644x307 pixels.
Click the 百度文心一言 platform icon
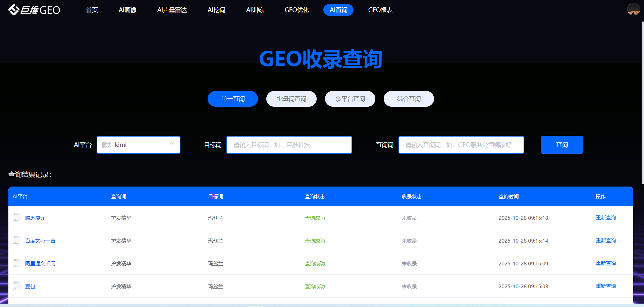point(16,241)
